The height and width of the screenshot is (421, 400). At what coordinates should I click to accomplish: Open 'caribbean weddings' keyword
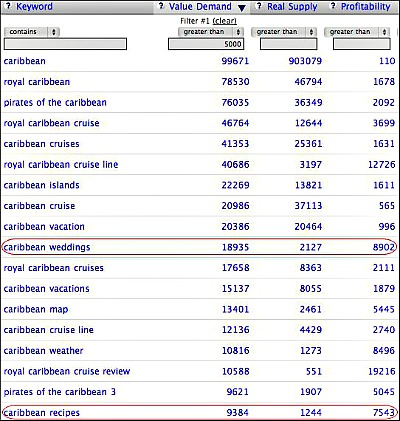coord(47,247)
